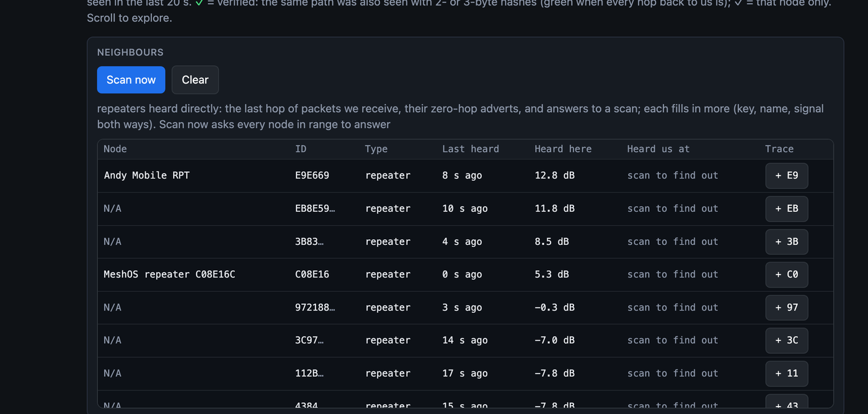Image resolution: width=868 pixels, height=414 pixels.
Task: Click the truncated ID EB8E59…
Action: (x=315, y=209)
